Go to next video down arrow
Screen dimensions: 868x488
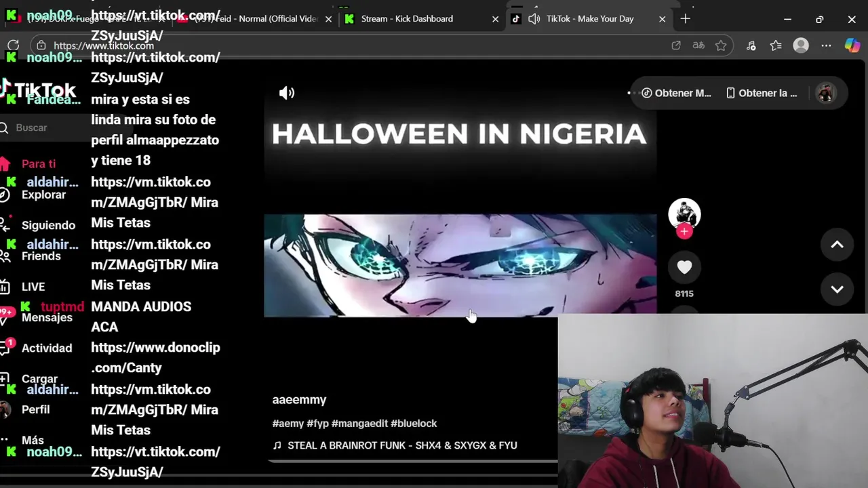pyautogui.click(x=837, y=289)
